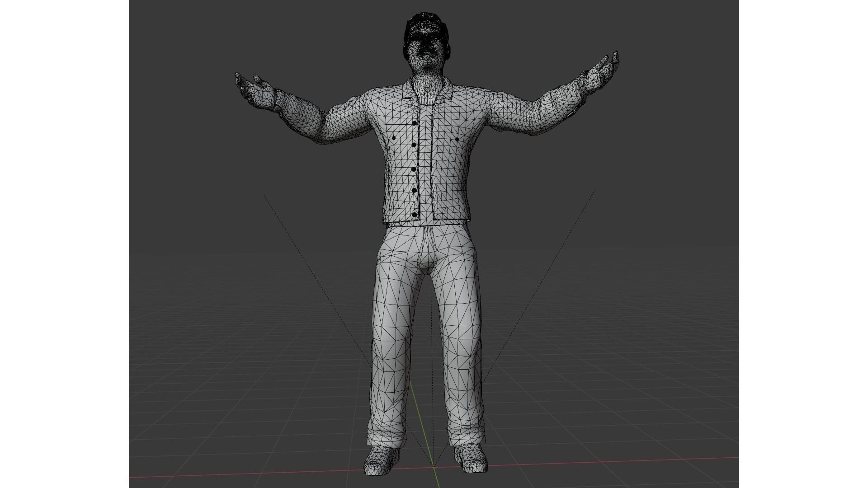
Task: Click the jacket collar on the left side
Action: tap(408, 91)
